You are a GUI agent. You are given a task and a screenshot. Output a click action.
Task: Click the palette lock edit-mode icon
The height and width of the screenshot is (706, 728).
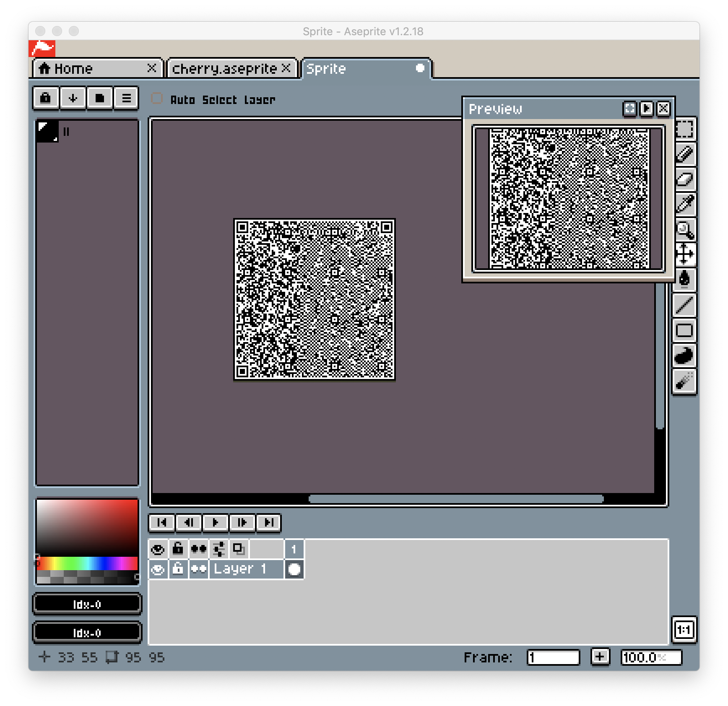click(x=46, y=99)
